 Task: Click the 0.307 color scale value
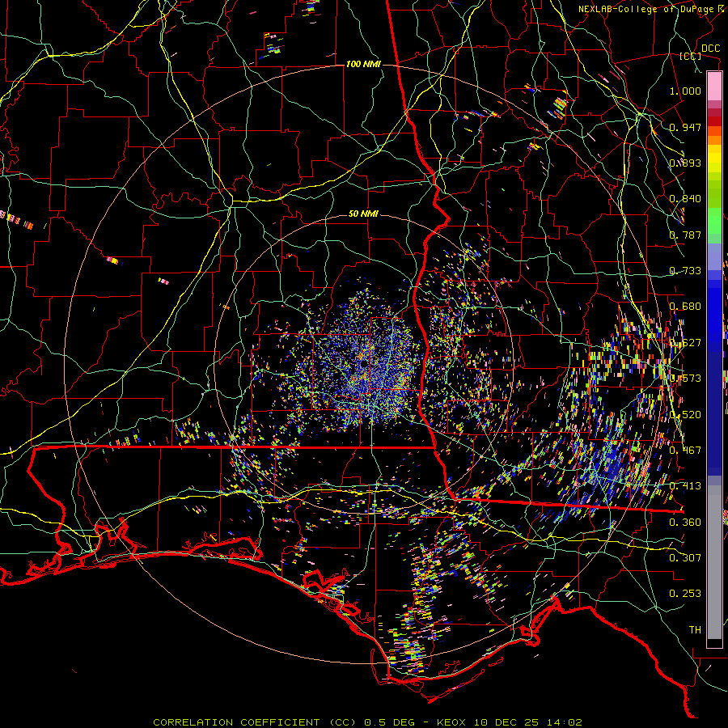(685, 557)
